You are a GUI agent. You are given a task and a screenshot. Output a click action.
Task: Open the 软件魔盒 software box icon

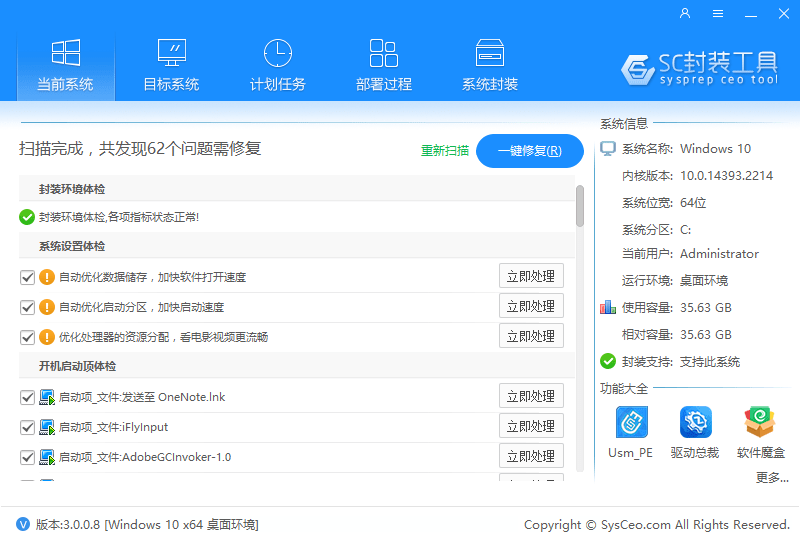tap(760, 423)
